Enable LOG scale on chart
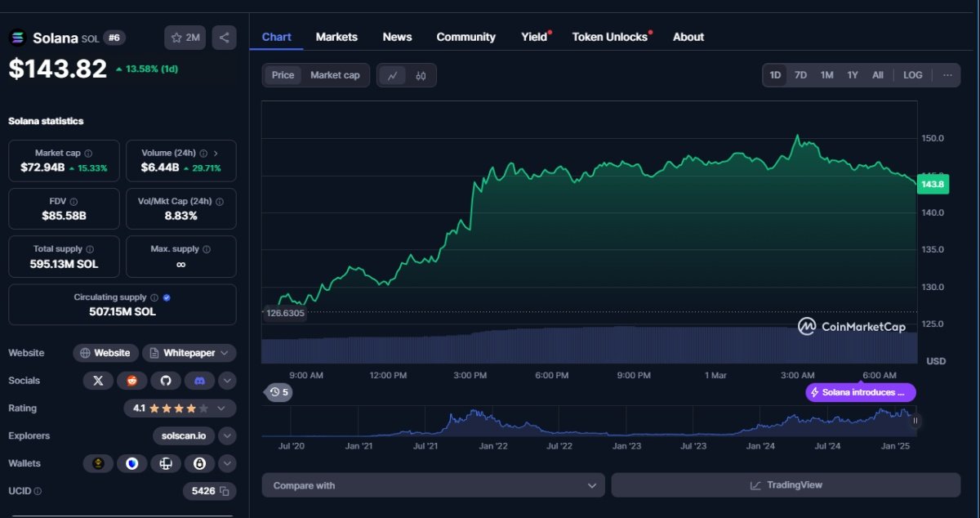 pos(913,75)
